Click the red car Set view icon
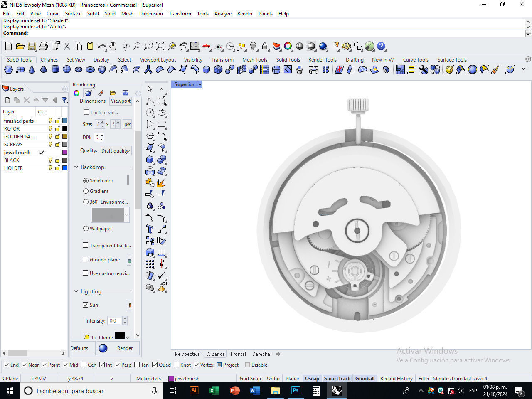532x399 pixels. [x=207, y=46]
